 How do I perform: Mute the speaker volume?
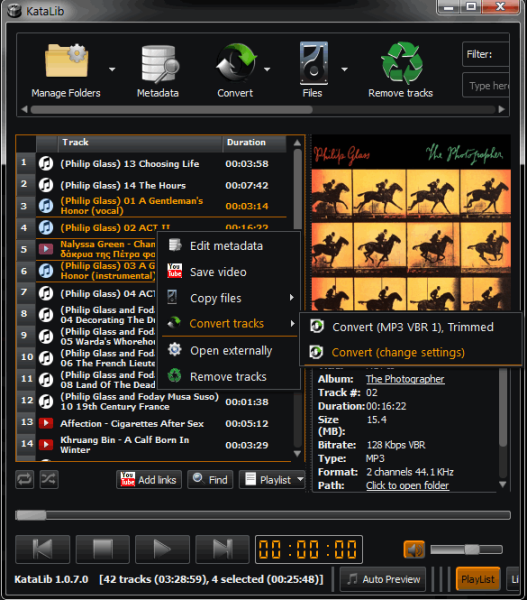(x=414, y=550)
